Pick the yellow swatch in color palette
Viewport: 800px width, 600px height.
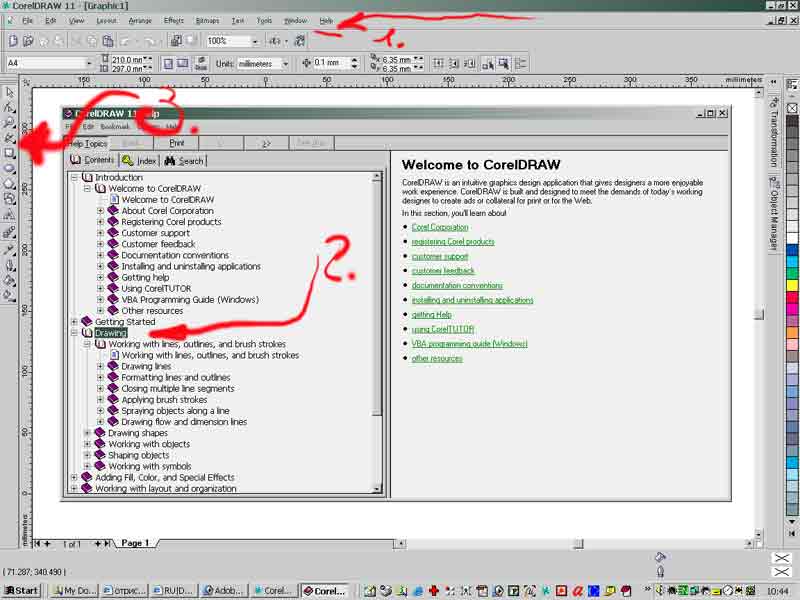(x=792, y=285)
